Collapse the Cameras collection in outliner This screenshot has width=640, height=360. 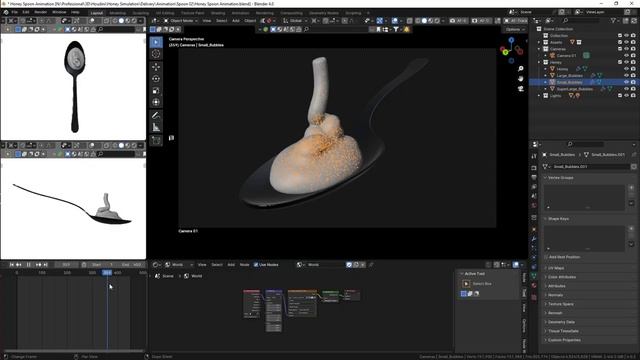[x=539, y=49]
